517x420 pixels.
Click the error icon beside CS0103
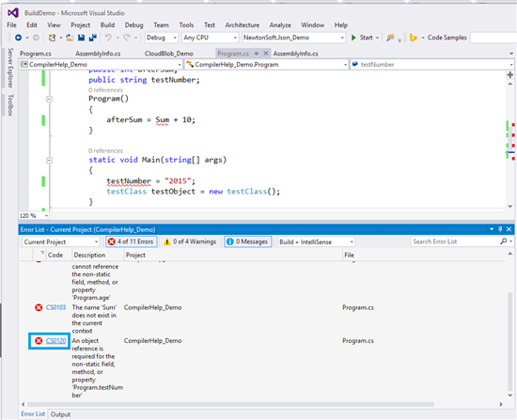[39, 307]
